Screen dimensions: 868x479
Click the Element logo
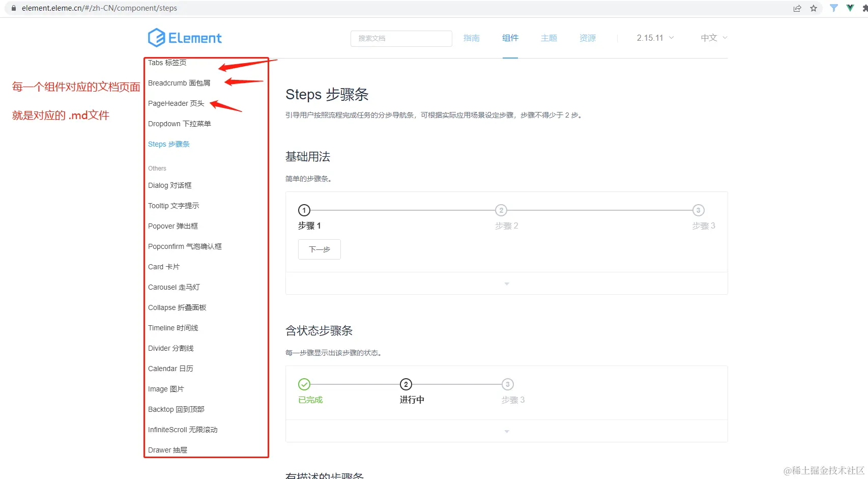tap(185, 38)
